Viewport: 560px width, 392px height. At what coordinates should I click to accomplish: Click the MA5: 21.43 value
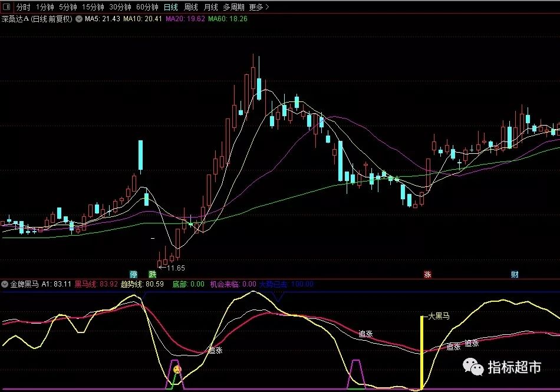coord(103,19)
